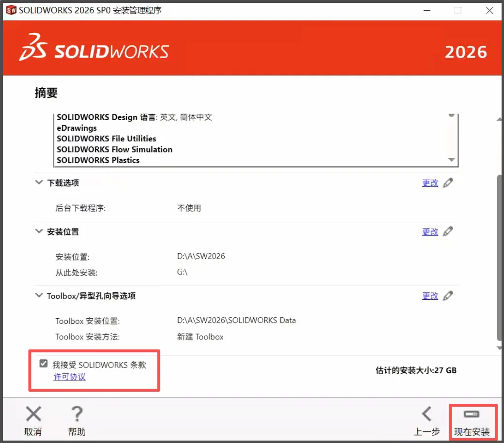Screen dimensions: 504x443
Task: Collapse the 下载选项 section chevron
Action: pyautogui.click(x=39, y=182)
